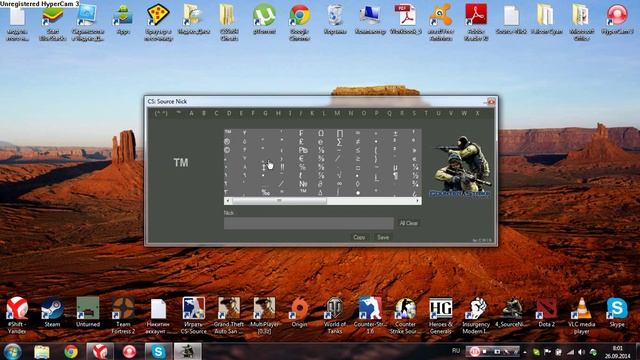Open the uTorrent desktop icon
640x360 pixels.
point(264,19)
